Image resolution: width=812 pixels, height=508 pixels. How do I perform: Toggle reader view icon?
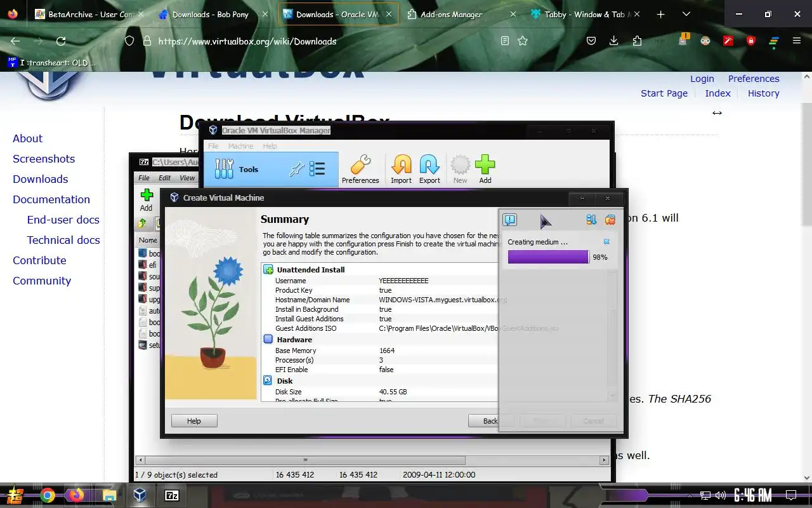coord(505,41)
